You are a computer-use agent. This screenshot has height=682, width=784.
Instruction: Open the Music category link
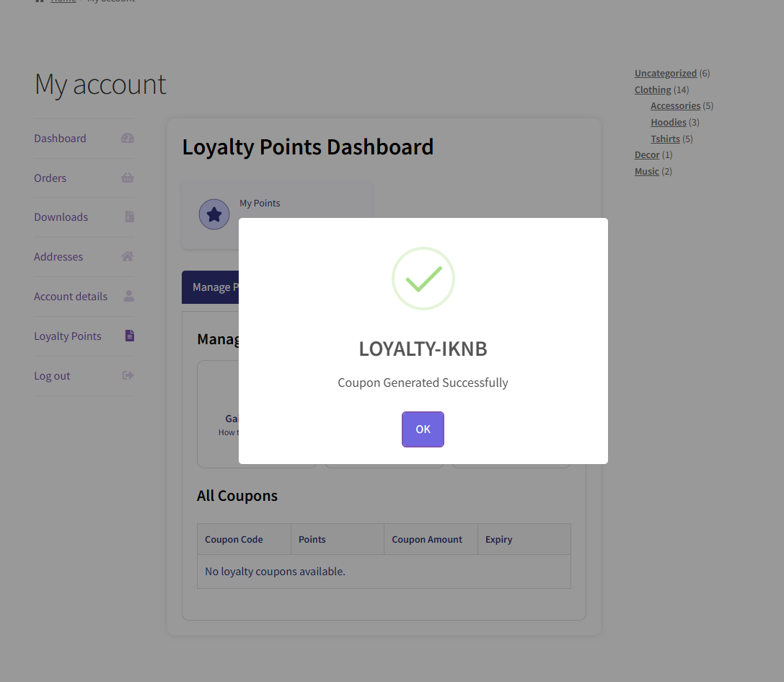[646, 172]
